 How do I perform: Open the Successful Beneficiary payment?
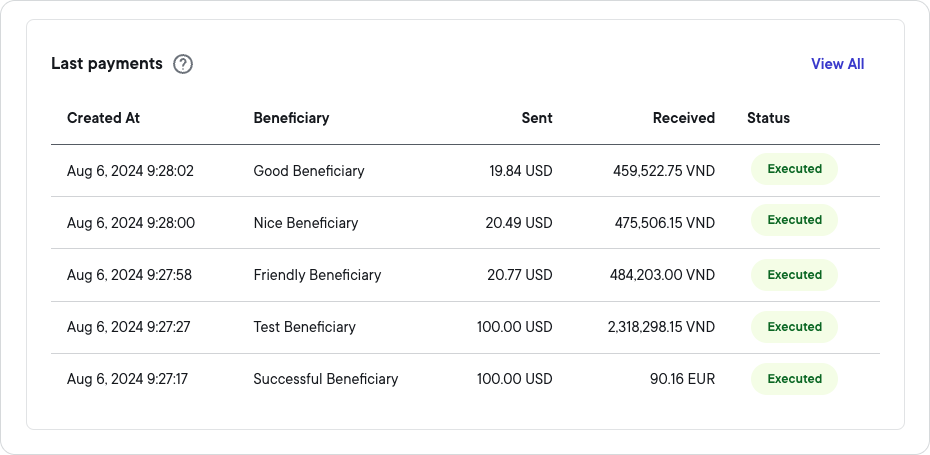(325, 379)
